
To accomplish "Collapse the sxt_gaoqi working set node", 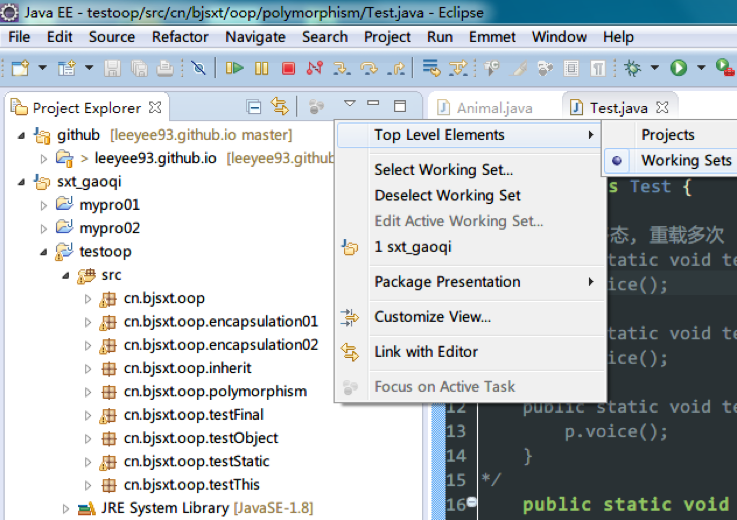I will coord(21,182).
